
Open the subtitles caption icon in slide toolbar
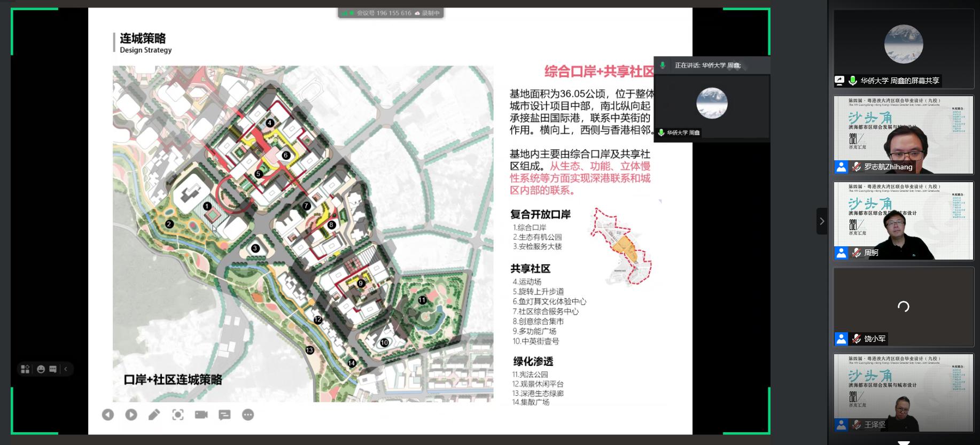[224, 415]
